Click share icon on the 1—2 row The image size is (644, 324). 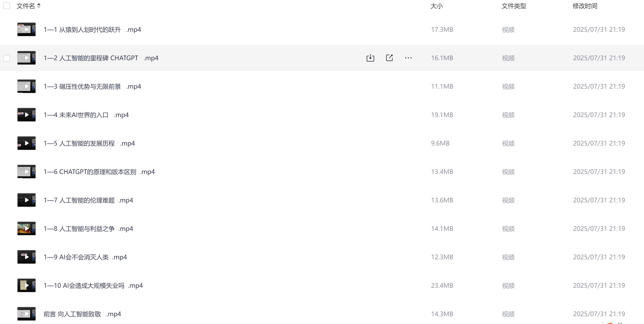click(389, 58)
